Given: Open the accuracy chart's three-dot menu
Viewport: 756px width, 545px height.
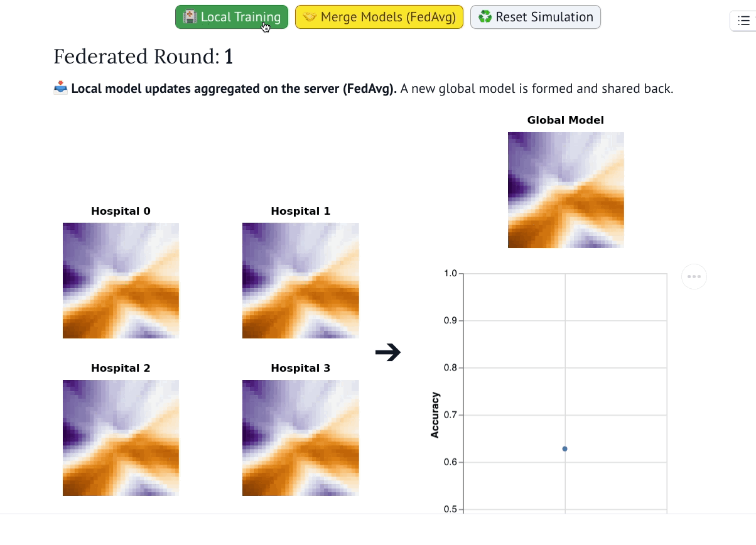Looking at the screenshot, I should 694,276.
